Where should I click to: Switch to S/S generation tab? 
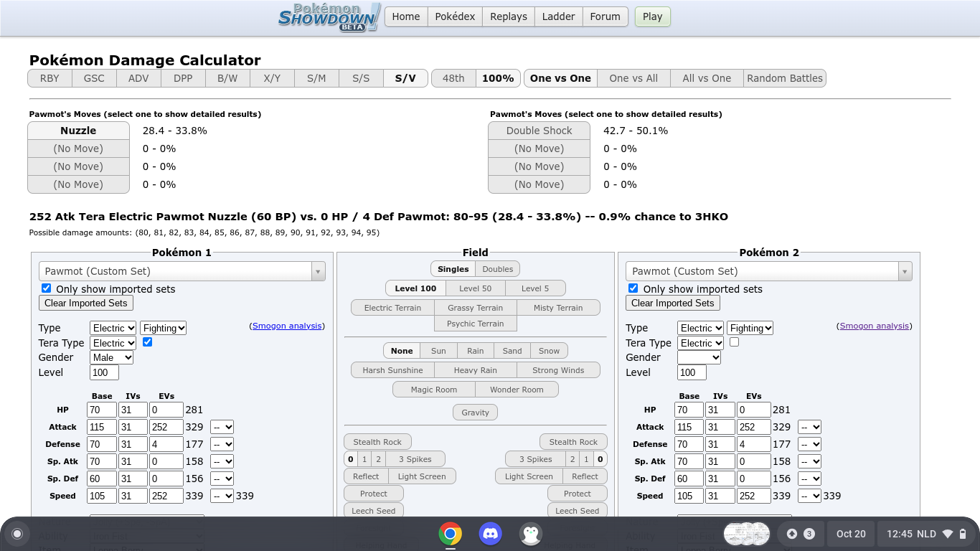(x=361, y=78)
